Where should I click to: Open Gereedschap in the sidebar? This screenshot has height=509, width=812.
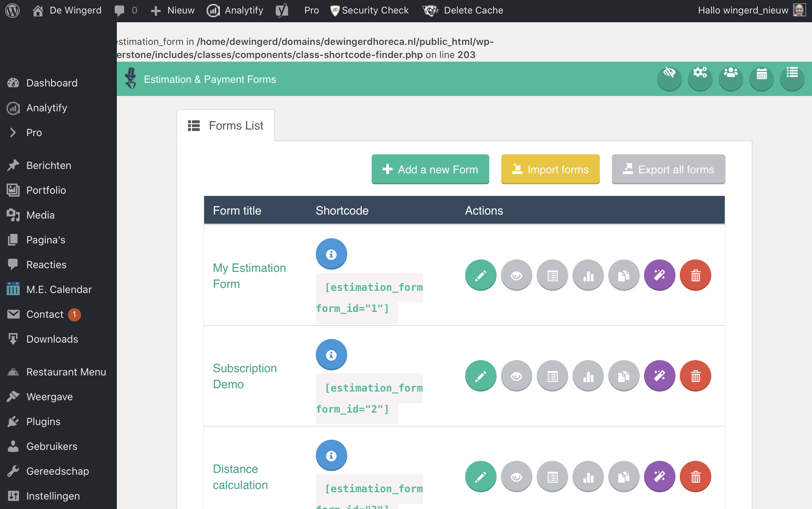click(x=58, y=471)
